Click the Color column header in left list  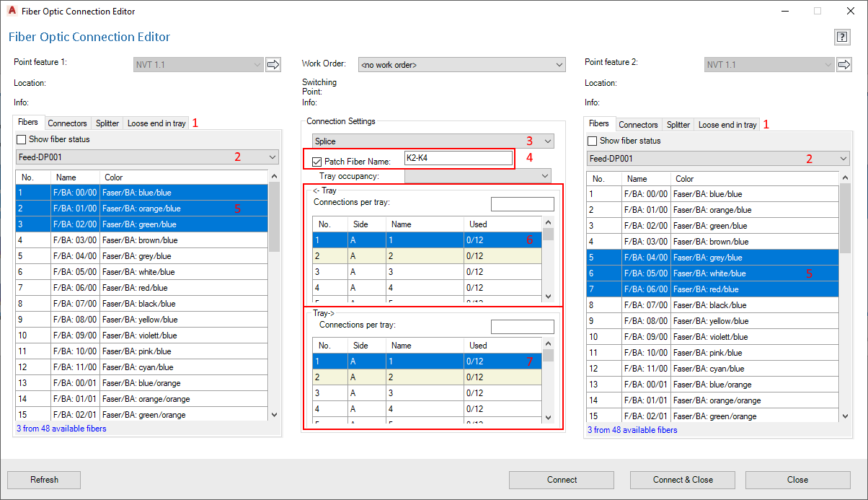click(x=184, y=177)
